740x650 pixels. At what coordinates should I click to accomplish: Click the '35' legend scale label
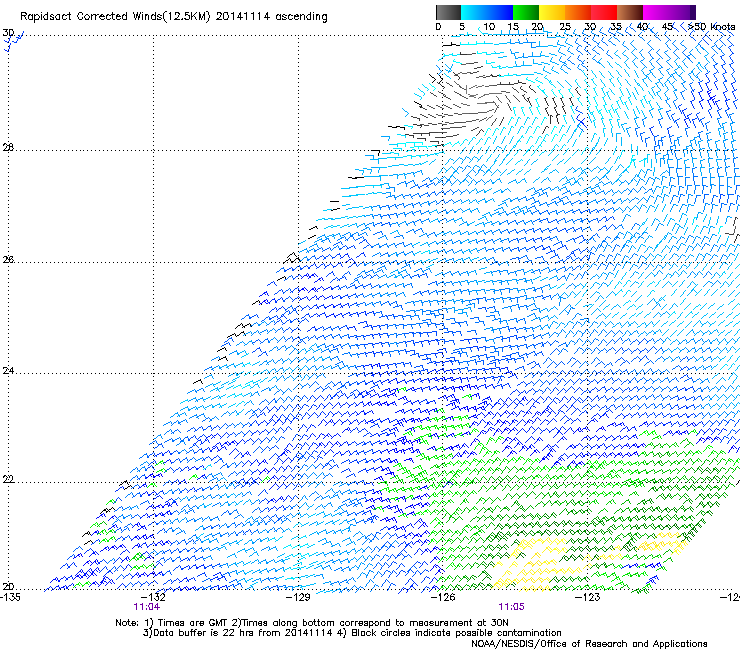click(616, 27)
